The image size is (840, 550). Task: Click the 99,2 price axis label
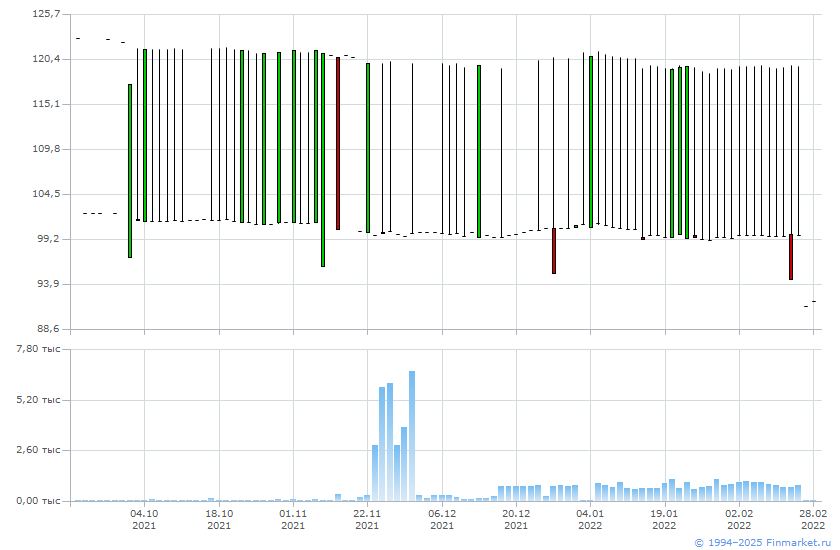[x=46, y=239]
